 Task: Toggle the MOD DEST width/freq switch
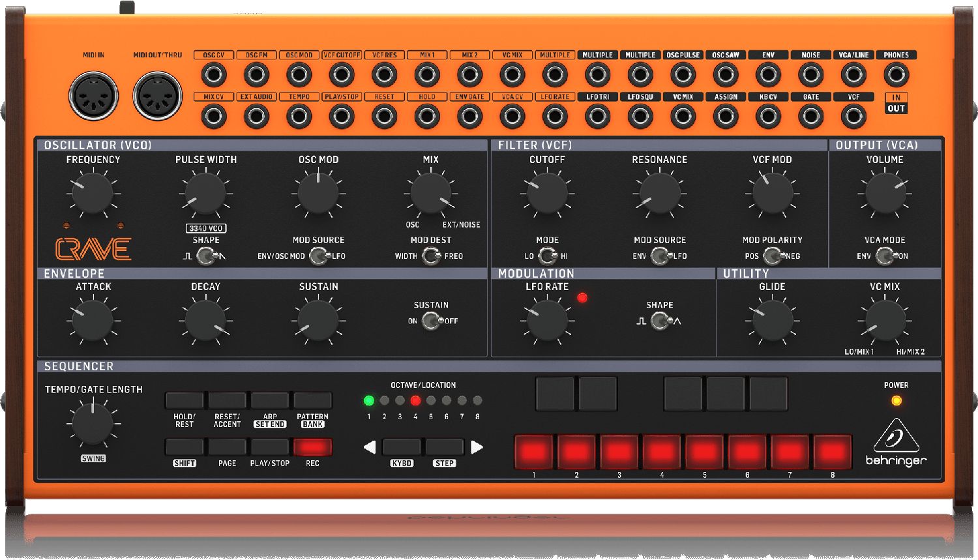(431, 256)
